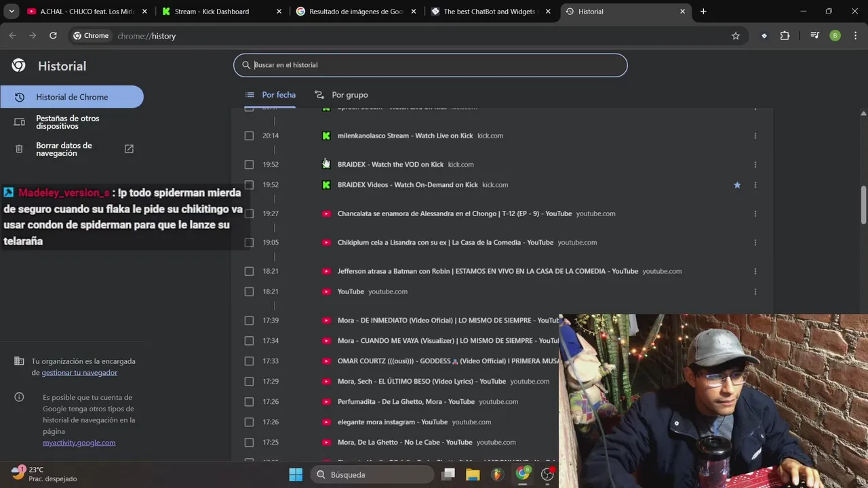Check the Mora - DE INMEDIATO checkbox
Screen dimensions: 868x488
249,320
